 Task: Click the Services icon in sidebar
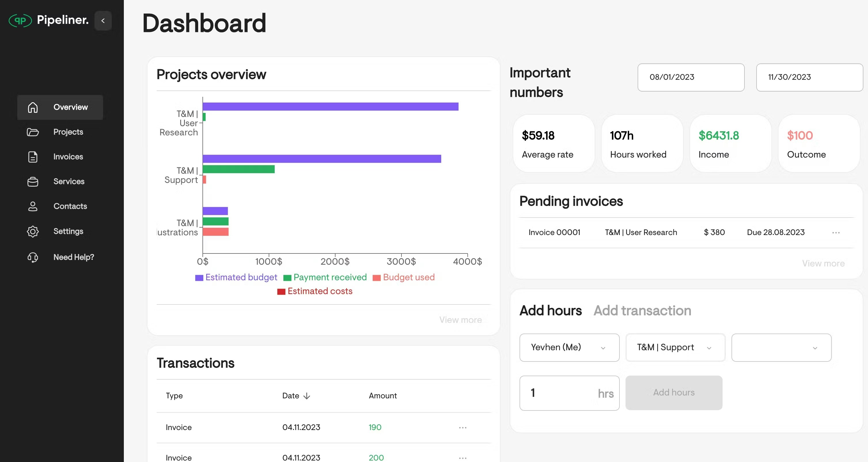pyautogui.click(x=33, y=182)
